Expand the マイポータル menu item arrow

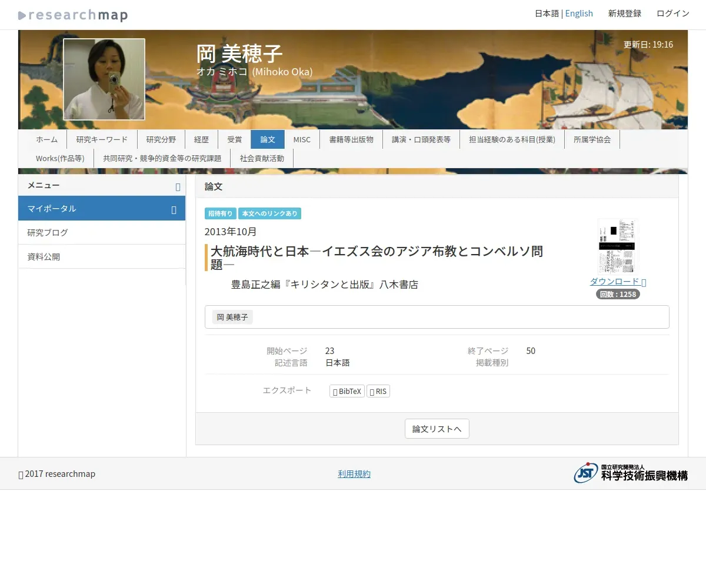(x=174, y=209)
